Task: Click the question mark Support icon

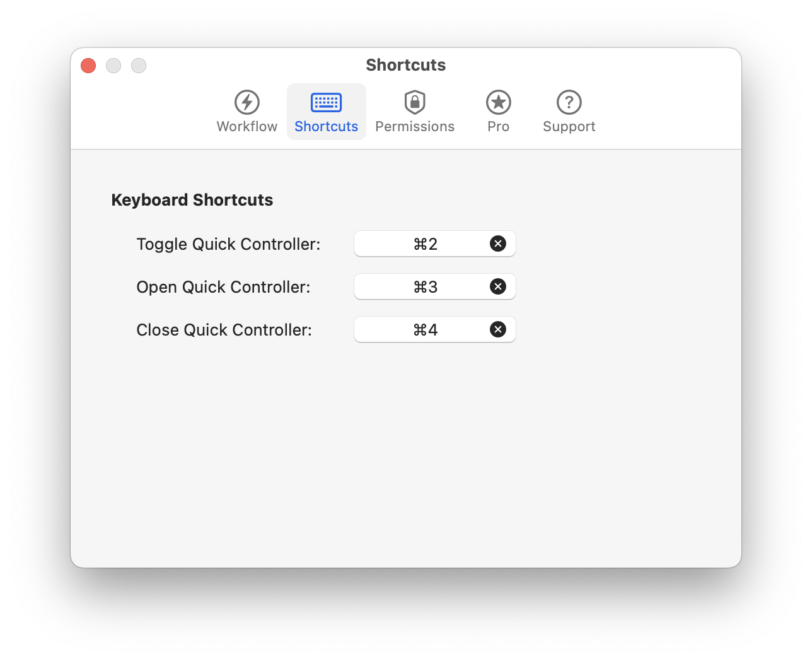Action: 569,102
